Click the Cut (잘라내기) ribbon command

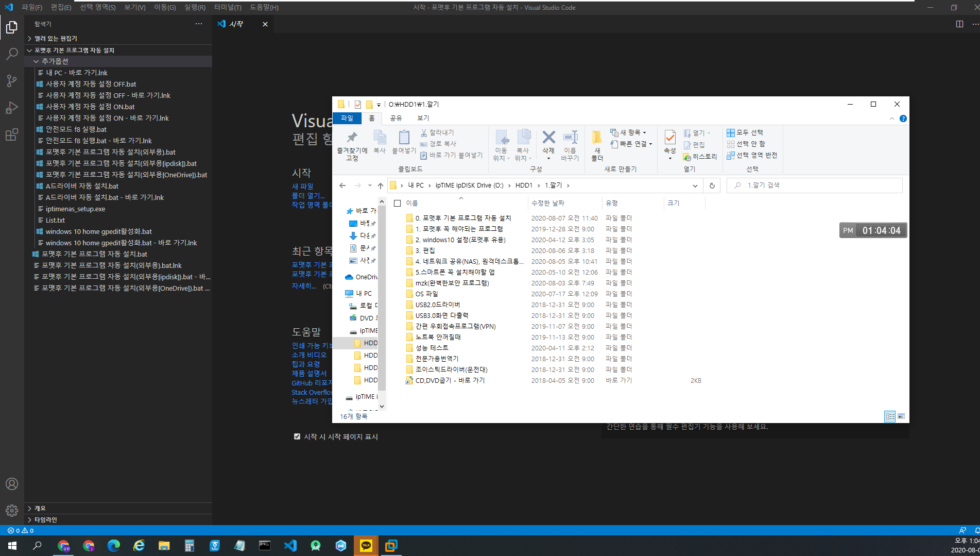tap(437, 132)
